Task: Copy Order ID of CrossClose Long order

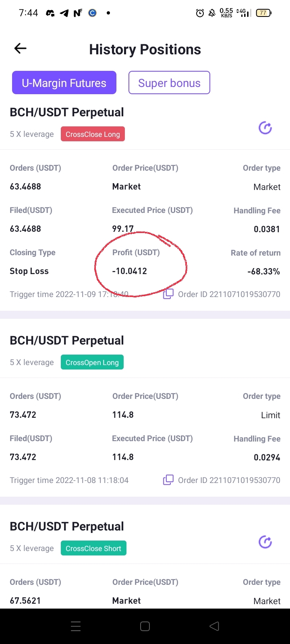Action: pos(168,294)
